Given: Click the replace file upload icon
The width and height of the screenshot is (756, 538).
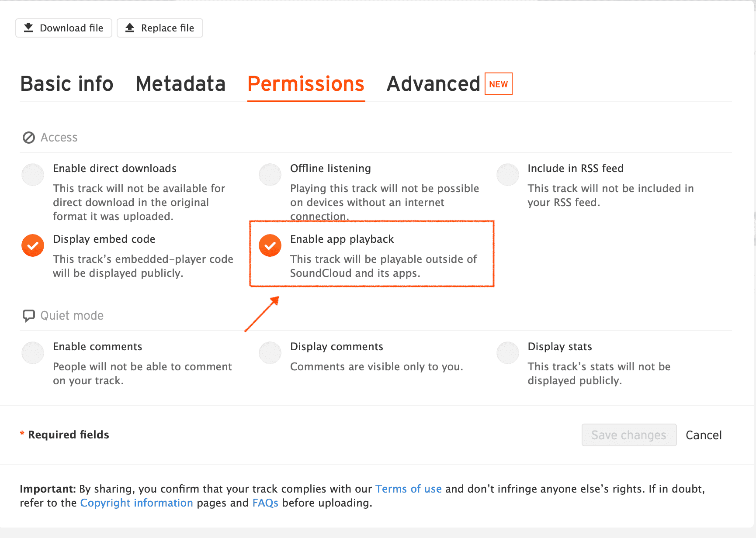Looking at the screenshot, I should [130, 28].
